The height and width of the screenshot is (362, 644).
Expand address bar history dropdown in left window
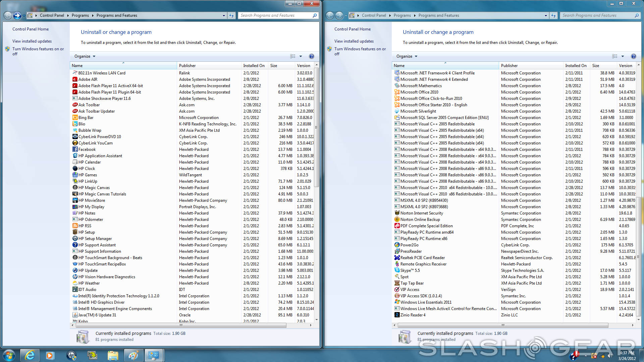[x=224, y=15]
